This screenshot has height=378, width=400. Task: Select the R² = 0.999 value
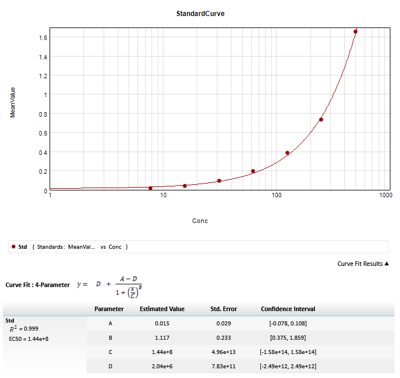24,329
